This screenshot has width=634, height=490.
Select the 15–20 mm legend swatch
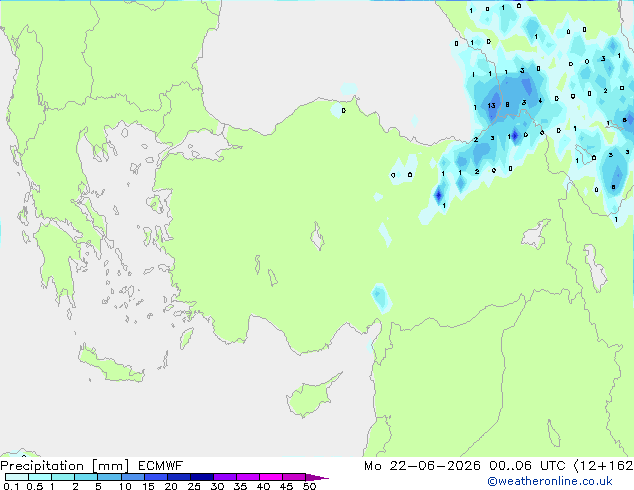[x=156, y=477]
